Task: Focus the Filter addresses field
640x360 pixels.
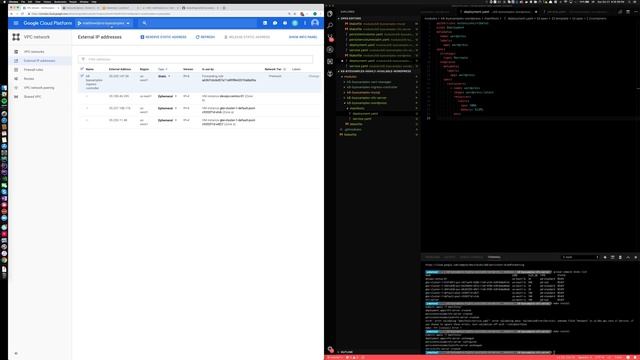Action: 196,59
